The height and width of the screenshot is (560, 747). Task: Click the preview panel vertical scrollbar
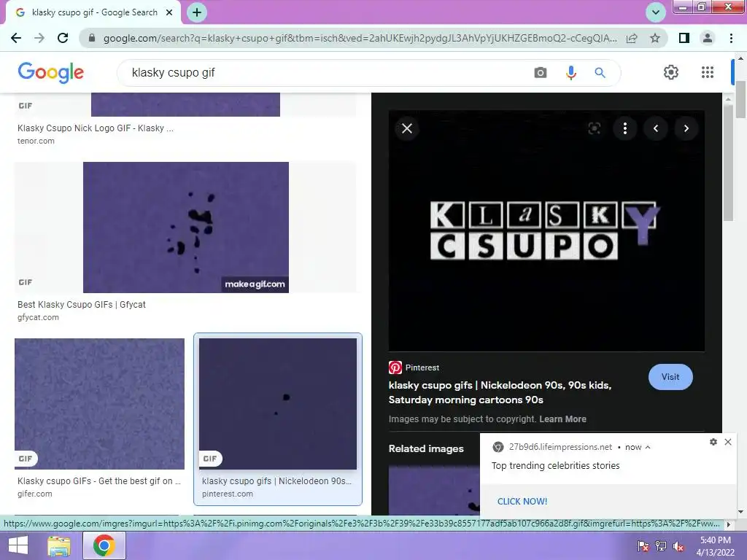pos(728,162)
